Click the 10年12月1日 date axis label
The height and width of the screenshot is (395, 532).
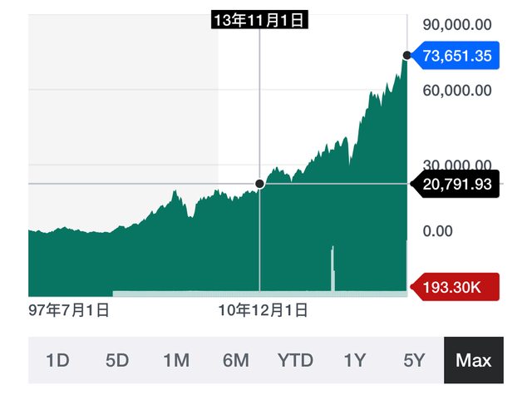coord(263,311)
